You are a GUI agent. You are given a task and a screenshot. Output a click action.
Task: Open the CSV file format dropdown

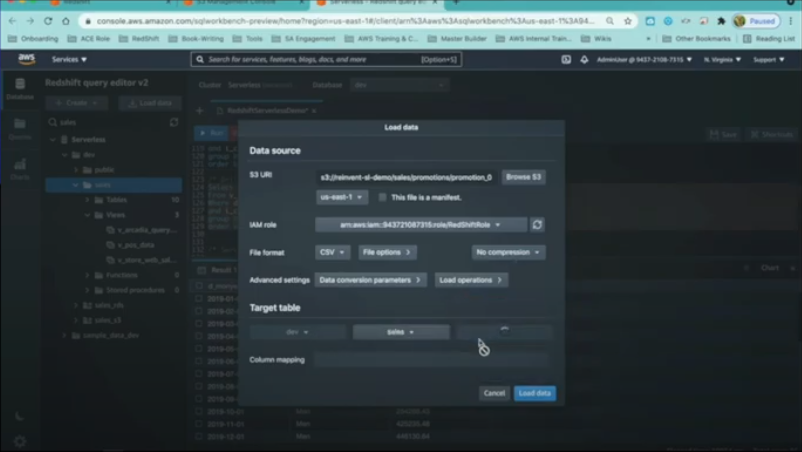pyautogui.click(x=332, y=252)
